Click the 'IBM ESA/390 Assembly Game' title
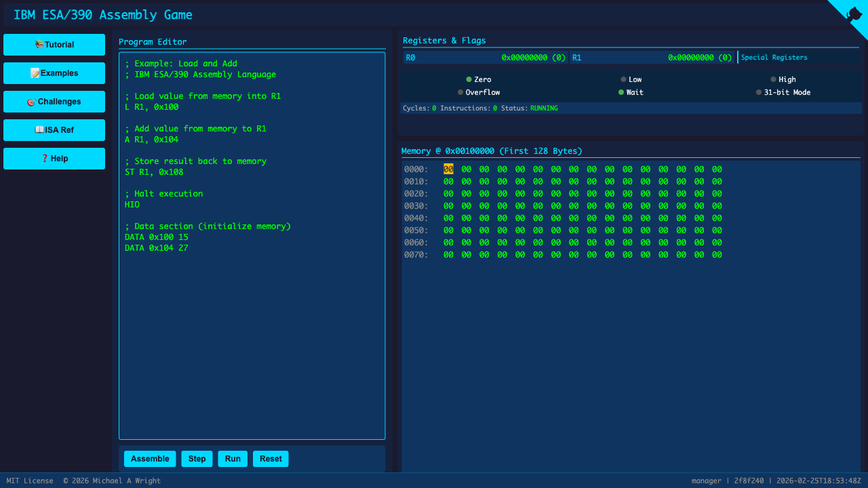Screen dimensions: 868x488 click(103, 15)
